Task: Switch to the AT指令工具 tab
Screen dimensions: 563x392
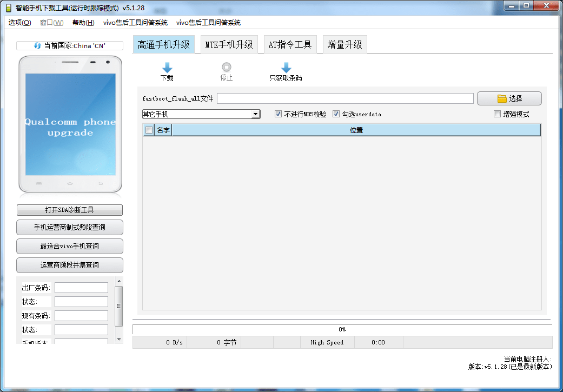Action: click(x=290, y=45)
